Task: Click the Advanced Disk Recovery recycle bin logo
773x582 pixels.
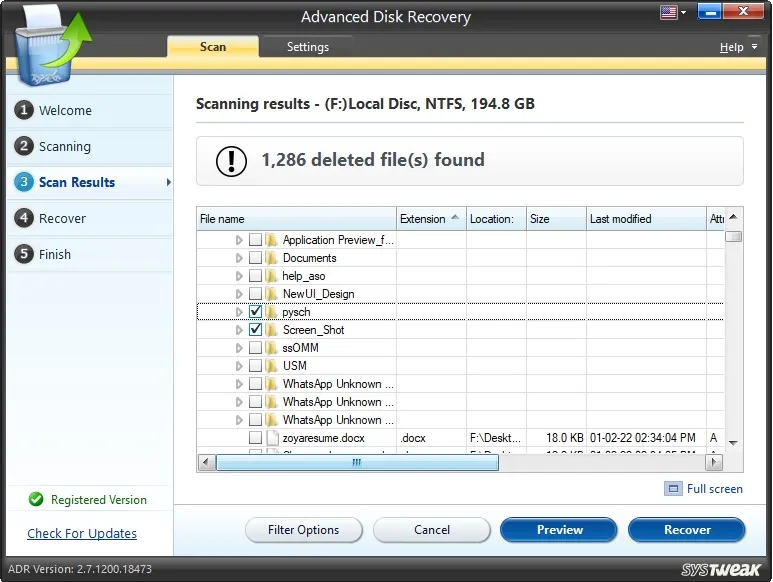Action: click(x=52, y=45)
